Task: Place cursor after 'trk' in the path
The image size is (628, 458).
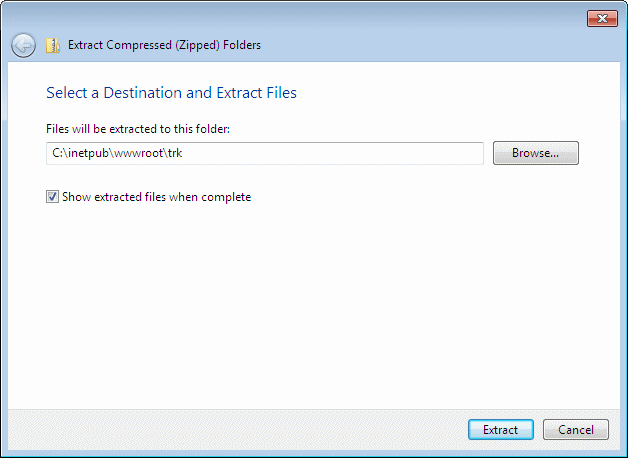Action: tap(183, 153)
